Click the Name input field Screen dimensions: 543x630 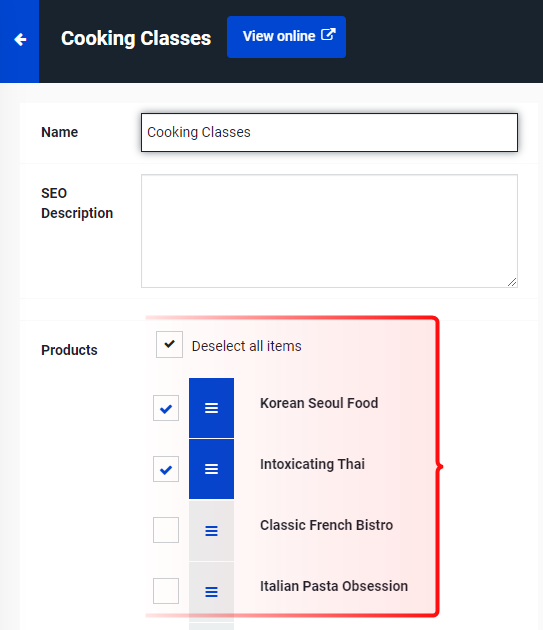pyautogui.click(x=329, y=133)
